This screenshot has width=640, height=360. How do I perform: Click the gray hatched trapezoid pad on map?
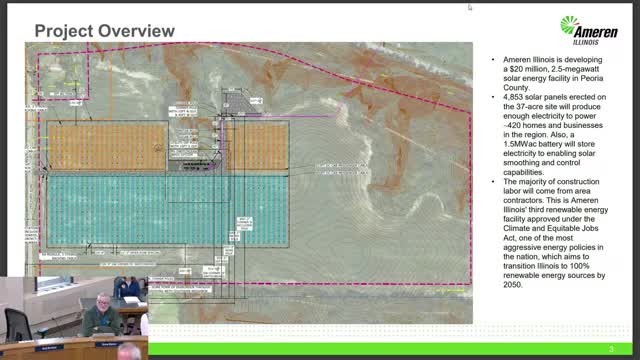coord(239,102)
